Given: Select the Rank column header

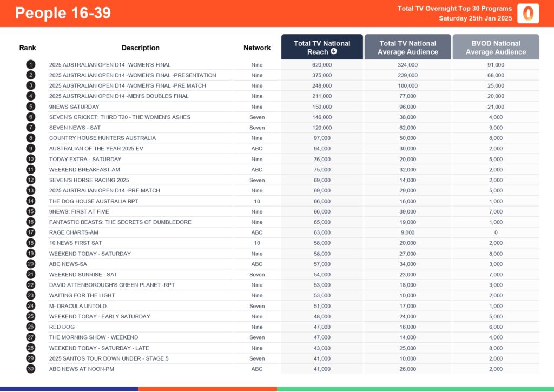Looking at the screenshot, I should pyautogui.click(x=28, y=48).
